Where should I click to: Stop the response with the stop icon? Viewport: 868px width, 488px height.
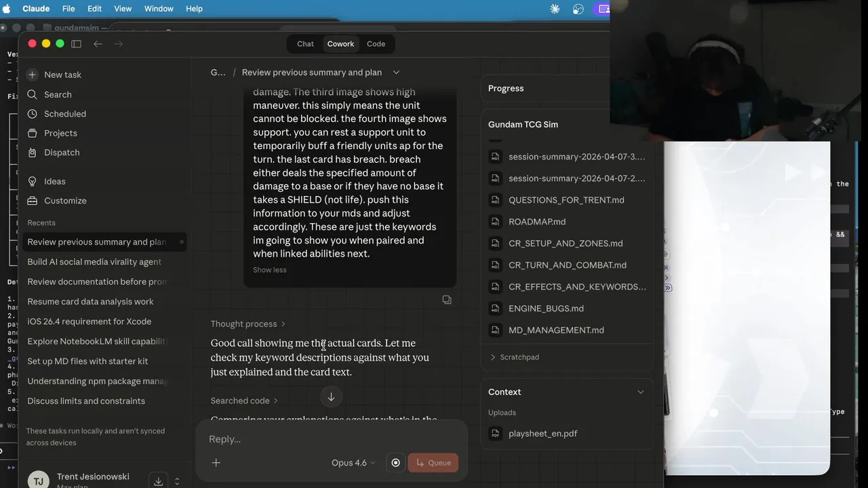(x=396, y=463)
